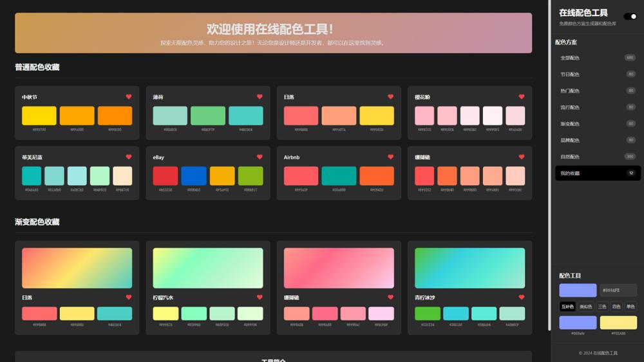The image size is (644, 362).
Task: Click heart icon on 青柠冰沙 gradient
Action: click(x=522, y=297)
